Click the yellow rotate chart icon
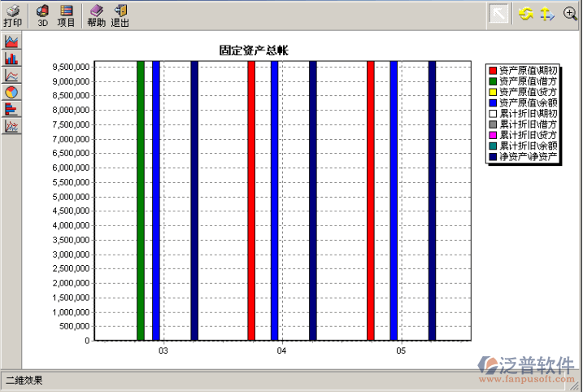583x392 pixels. [526, 14]
